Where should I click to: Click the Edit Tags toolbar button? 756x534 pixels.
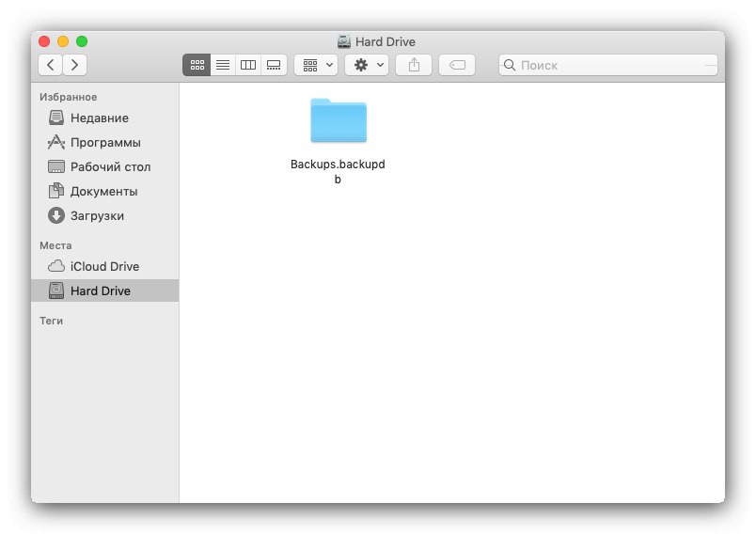[457, 65]
